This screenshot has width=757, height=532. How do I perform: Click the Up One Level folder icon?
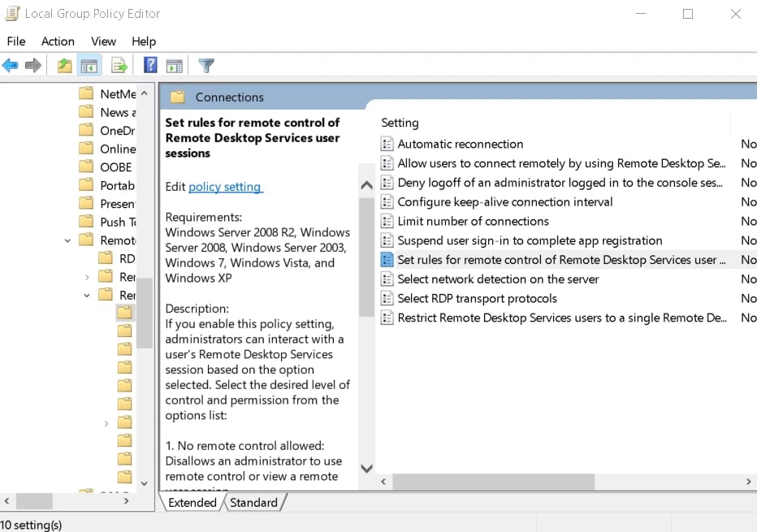[64, 66]
